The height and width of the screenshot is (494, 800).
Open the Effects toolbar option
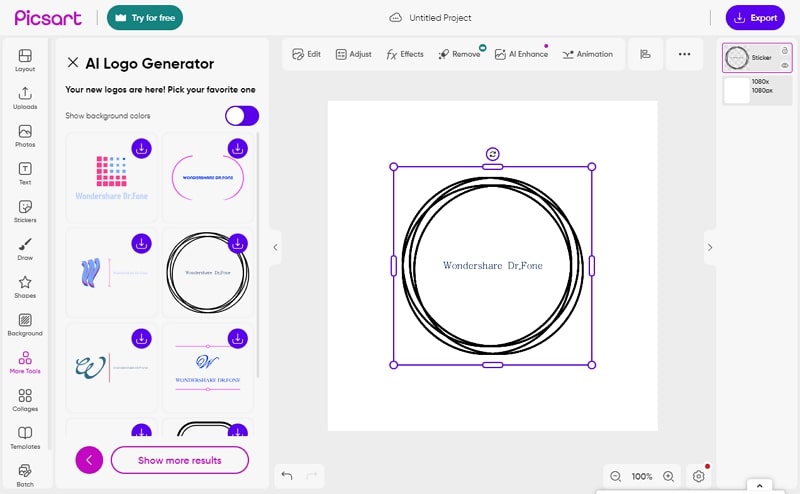pyautogui.click(x=405, y=54)
